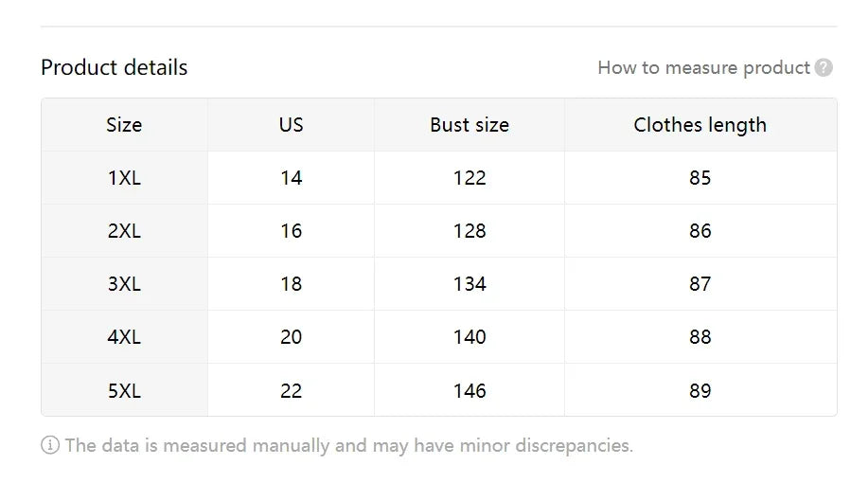Pick the 4XL size row
Screen dimensions: 868x483
[124, 337]
